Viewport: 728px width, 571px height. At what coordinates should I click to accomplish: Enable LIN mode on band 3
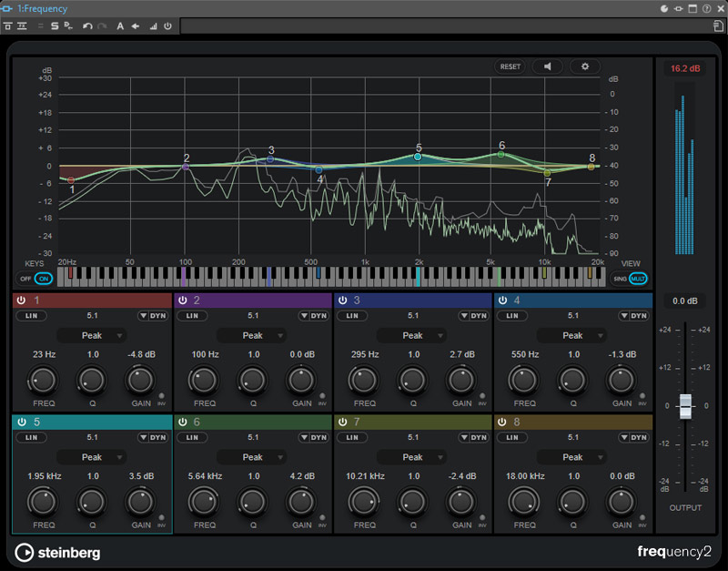(351, 316)
